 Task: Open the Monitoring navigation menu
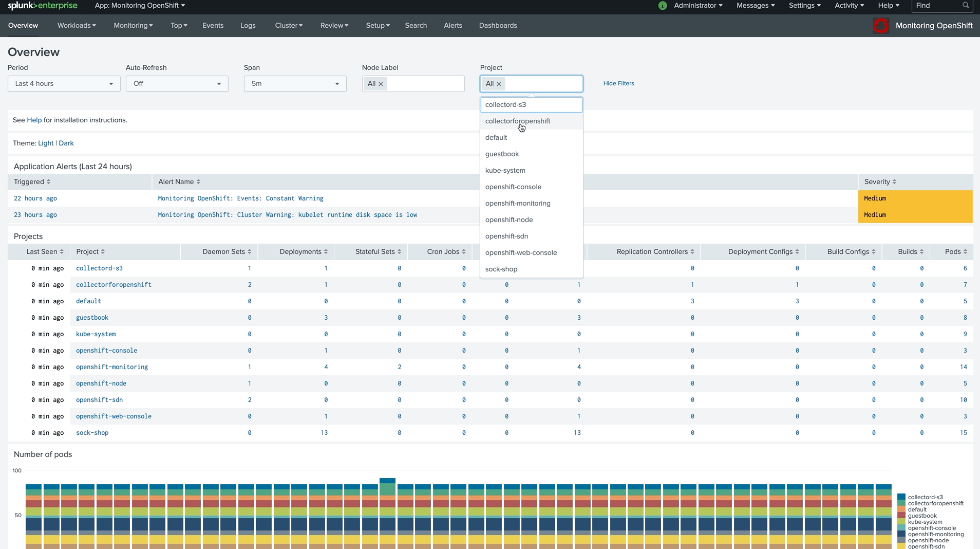(x=133, y=26)
